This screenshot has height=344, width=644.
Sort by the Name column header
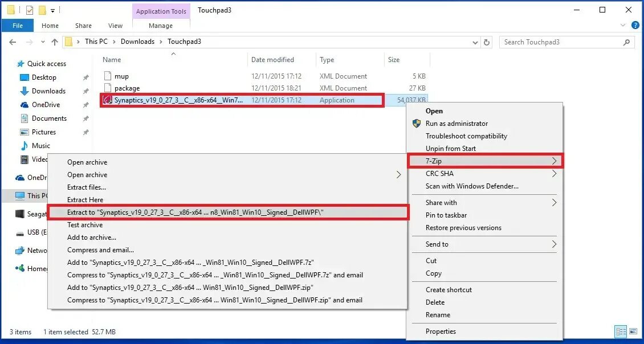112,60
